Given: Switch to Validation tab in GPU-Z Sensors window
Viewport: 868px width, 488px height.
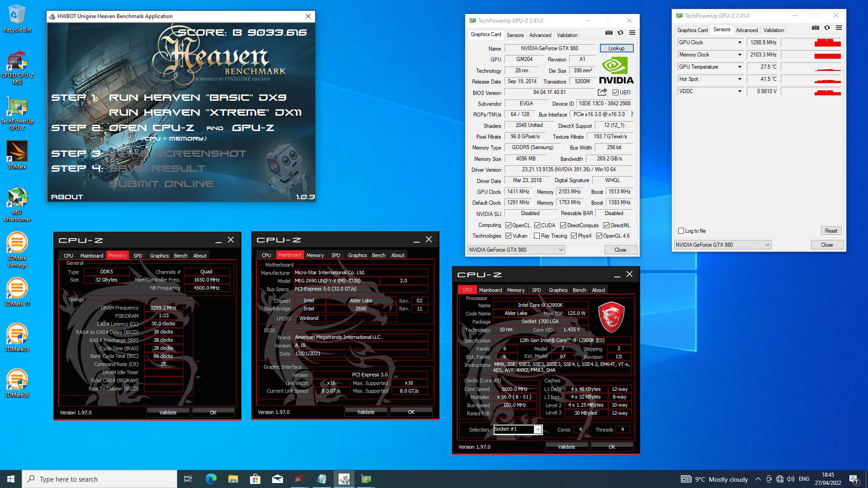Looking at the screenshot, I should (x=774, y=30).
